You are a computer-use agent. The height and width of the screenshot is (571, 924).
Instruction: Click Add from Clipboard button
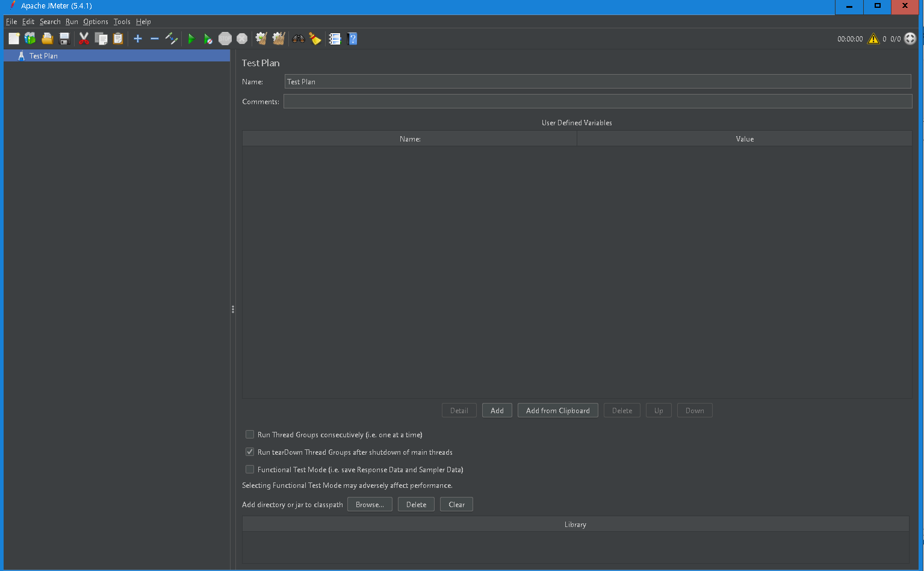(558, 410)
